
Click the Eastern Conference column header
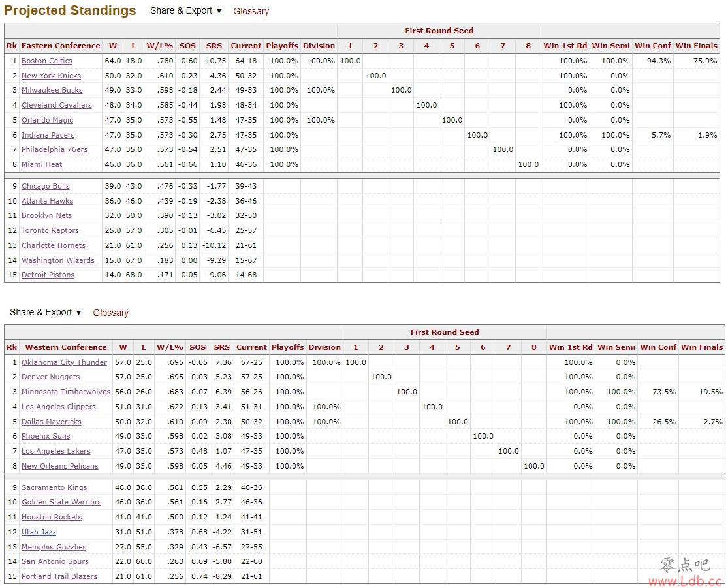pos(61,46)
